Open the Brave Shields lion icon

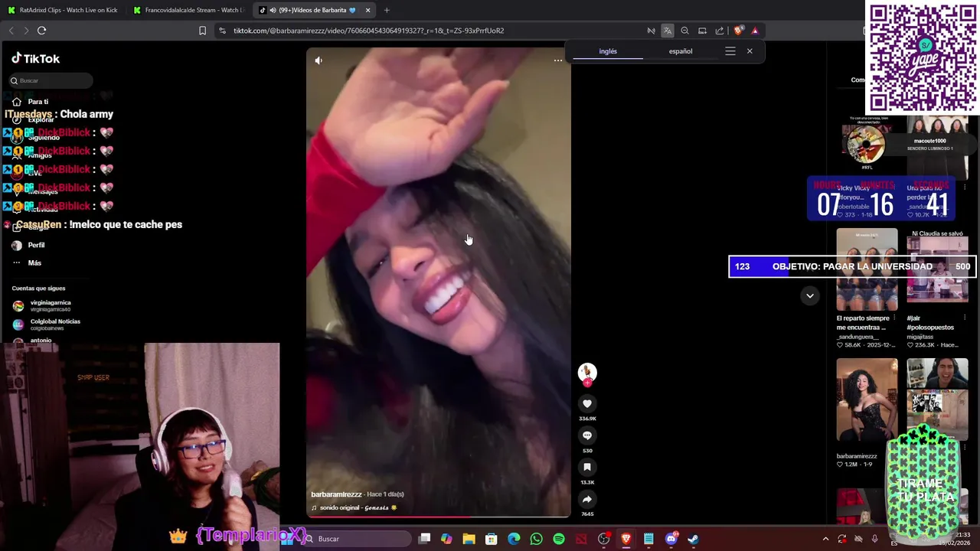[x=738, y=31]
